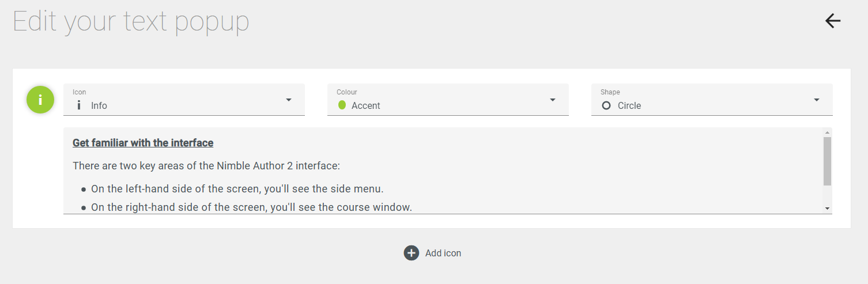This screenshot has width=868, height=284.
Task: Click the Icon dropdown arrow
Action: [x=289, y=100]
